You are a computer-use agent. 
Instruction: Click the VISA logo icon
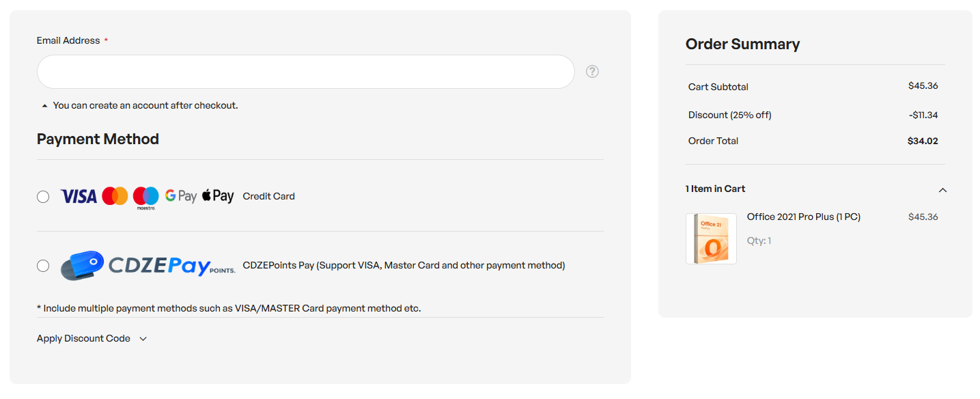click(x=79, y=197)
